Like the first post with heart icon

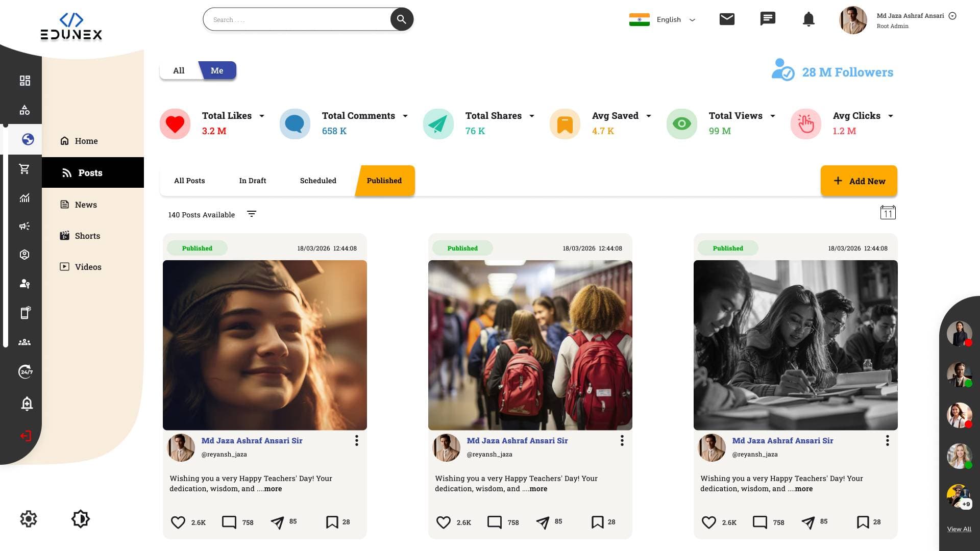coord(178,522)
